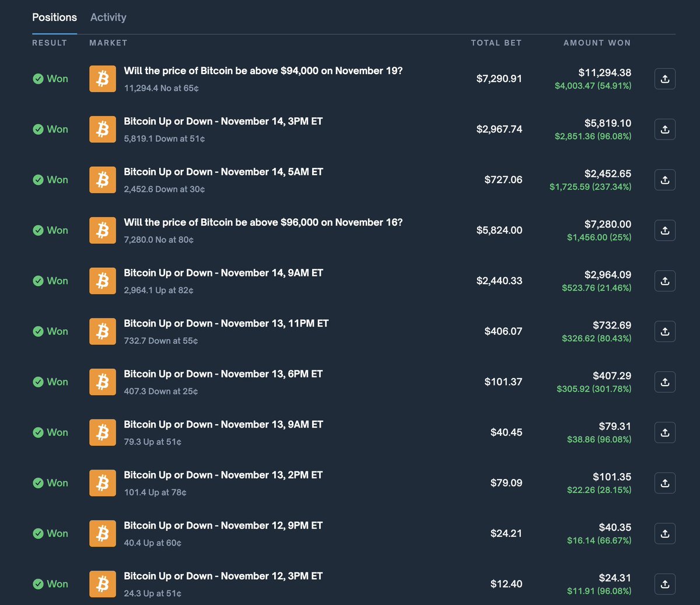
Task: Click '40.4 Up at 60¢' detail
Action: (153, 543)
